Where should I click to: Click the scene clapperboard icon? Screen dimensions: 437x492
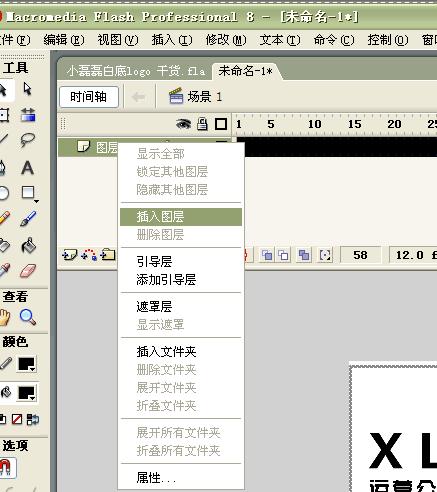tap(176, 96)
